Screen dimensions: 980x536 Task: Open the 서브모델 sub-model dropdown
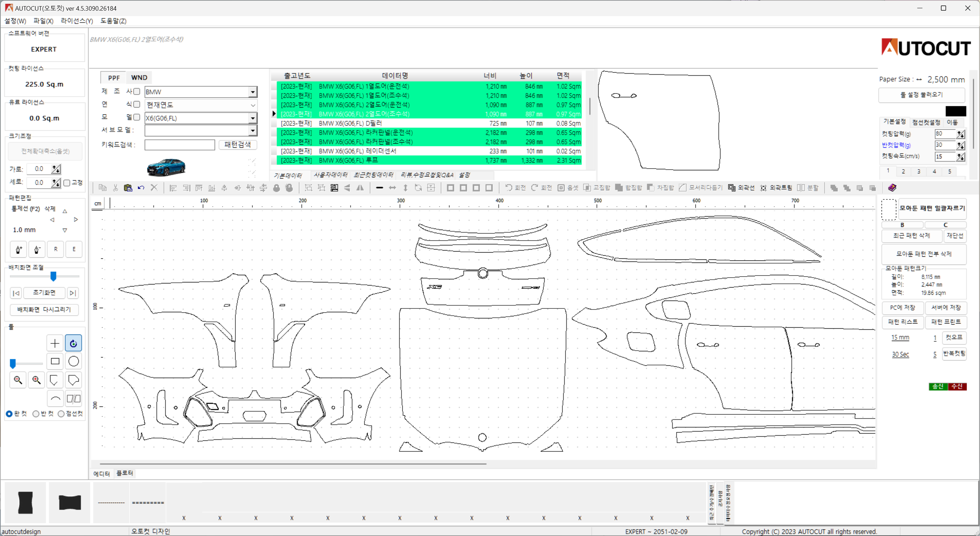253,131
